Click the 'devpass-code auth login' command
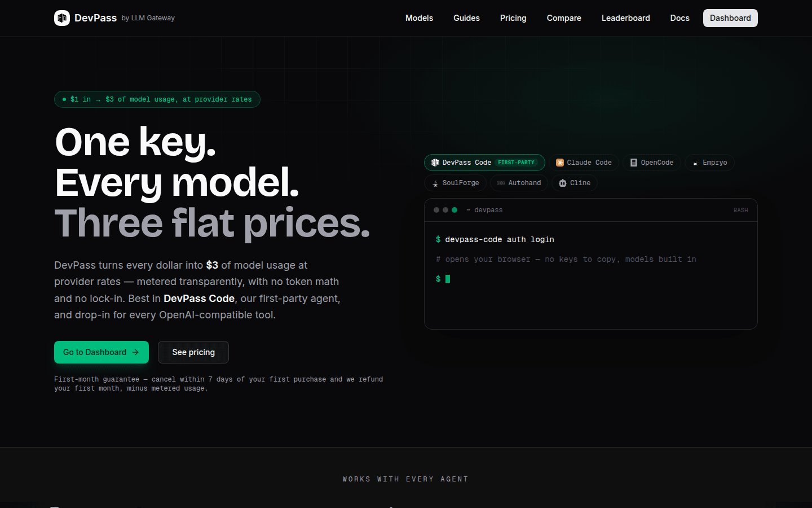Image resolution: width=812 pixels, height=508 pixels. pos(500,239)
